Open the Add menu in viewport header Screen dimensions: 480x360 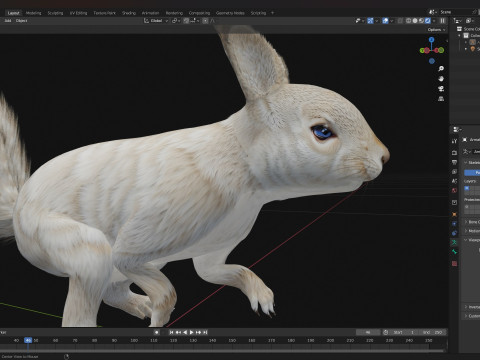click(8, 21)
